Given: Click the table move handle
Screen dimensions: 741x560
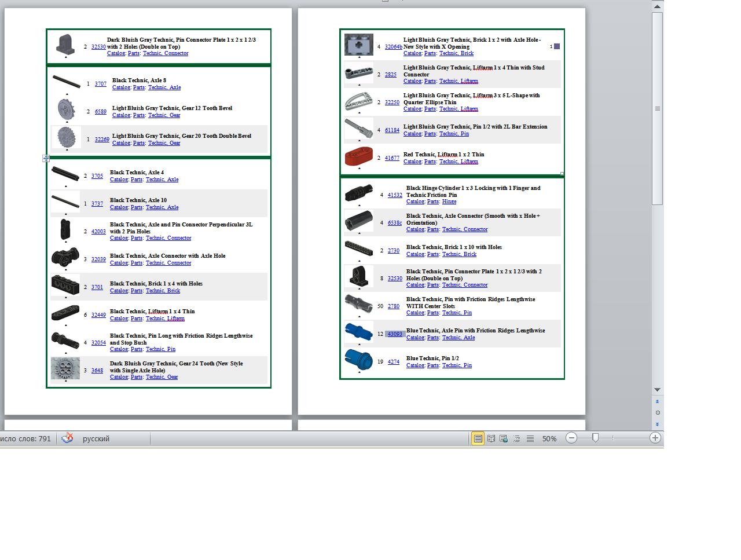Looking at the screenshot, I should coord(46,158).
